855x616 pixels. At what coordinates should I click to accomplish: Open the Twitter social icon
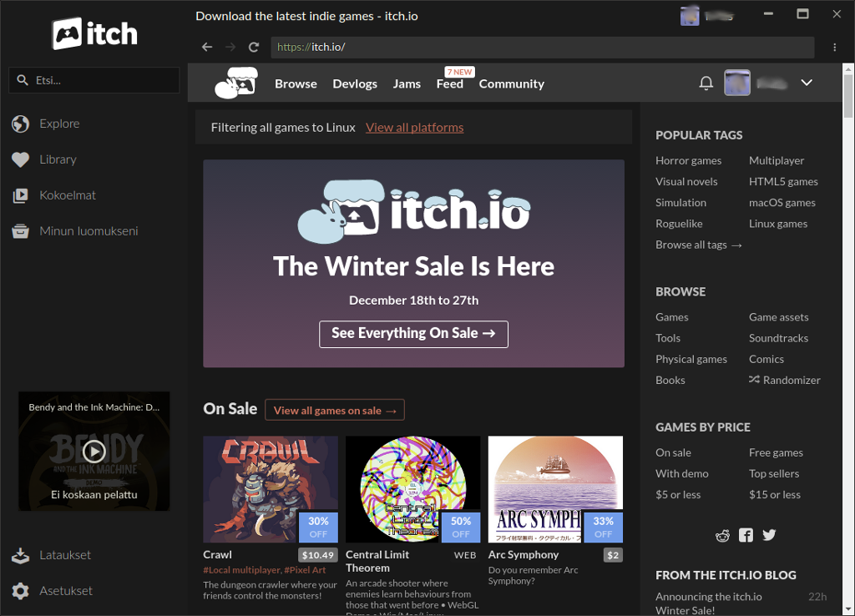coord(769,536)
